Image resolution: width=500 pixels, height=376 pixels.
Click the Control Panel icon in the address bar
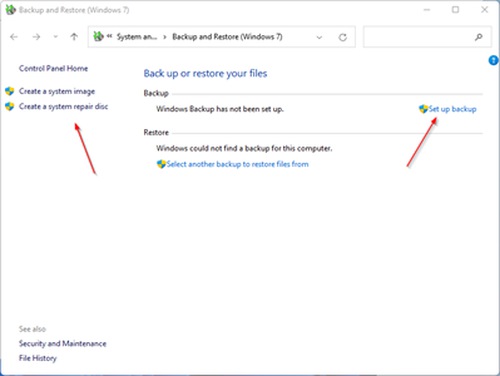(98, 36)
